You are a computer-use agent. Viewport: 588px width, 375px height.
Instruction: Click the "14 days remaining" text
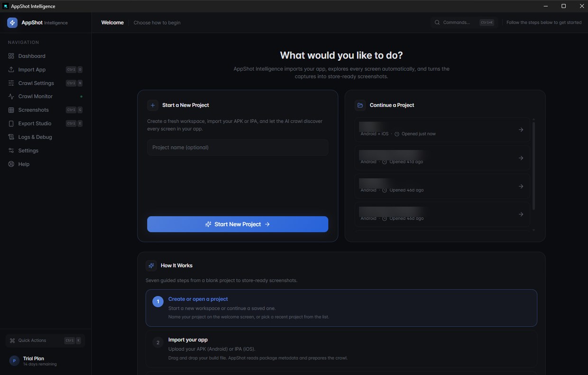click(40, 364)
